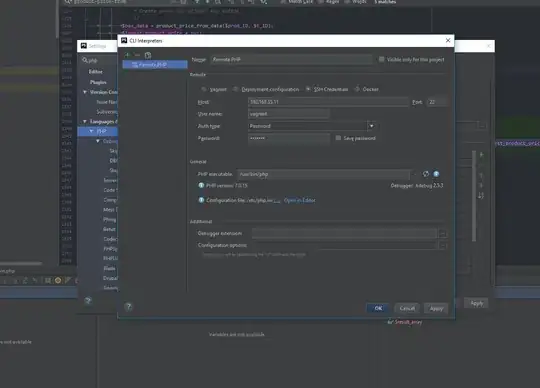Open the Plugins settings page

[98, 82]
